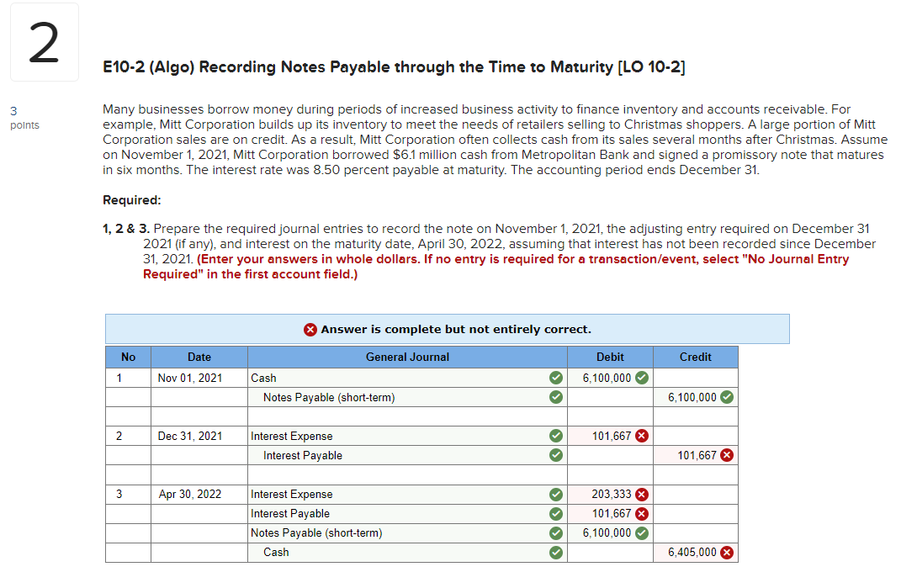Click green check beside Apr 30 Interest Expense
This screenshot has width=917, height=588.
click(555, 495)
